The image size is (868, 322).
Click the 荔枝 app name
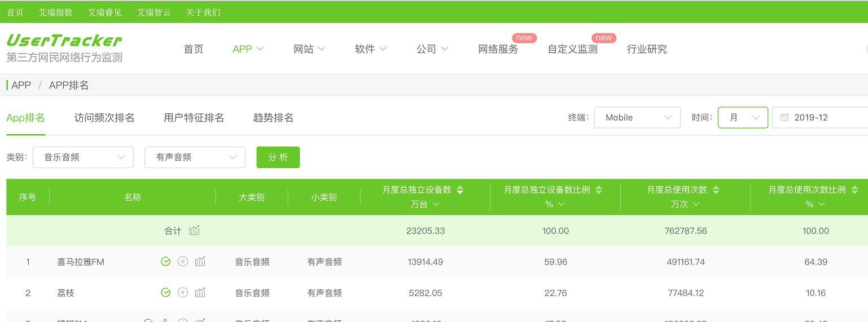65,293
